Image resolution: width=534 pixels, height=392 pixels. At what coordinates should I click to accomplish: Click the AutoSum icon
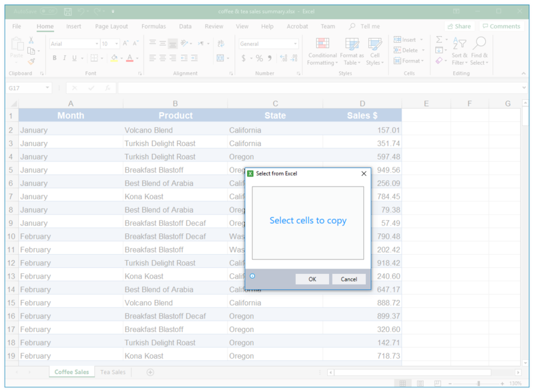pyautogui.click(x=438, y=40)
